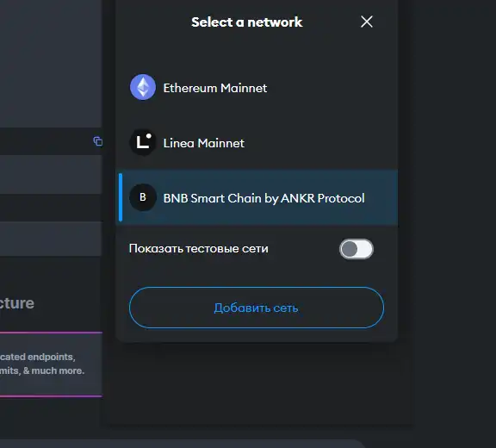Select Ethereum Mainnet network
Screen dimensions: 496x448
pyautogui.click(x=257, y=88)
